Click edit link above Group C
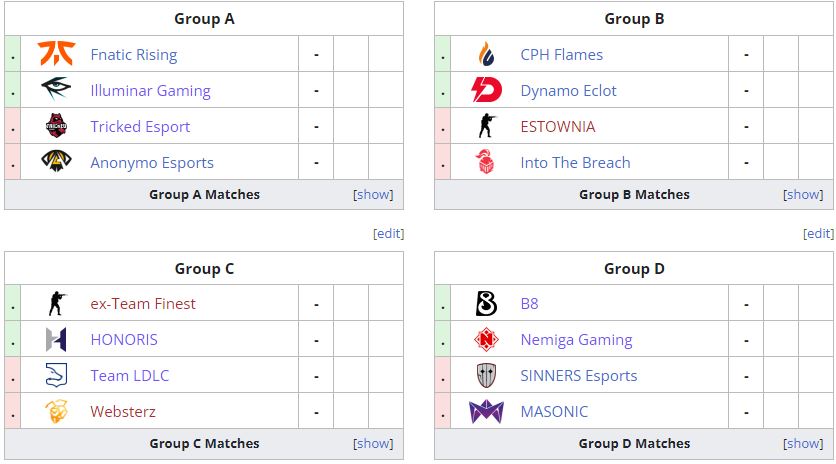This screenshot has height=464, width=836. pyautogui.click(x=388, y=234)
